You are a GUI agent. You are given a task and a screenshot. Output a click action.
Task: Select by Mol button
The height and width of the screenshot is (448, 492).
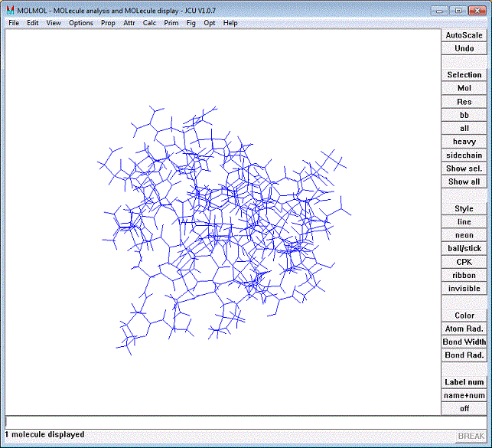464,88
